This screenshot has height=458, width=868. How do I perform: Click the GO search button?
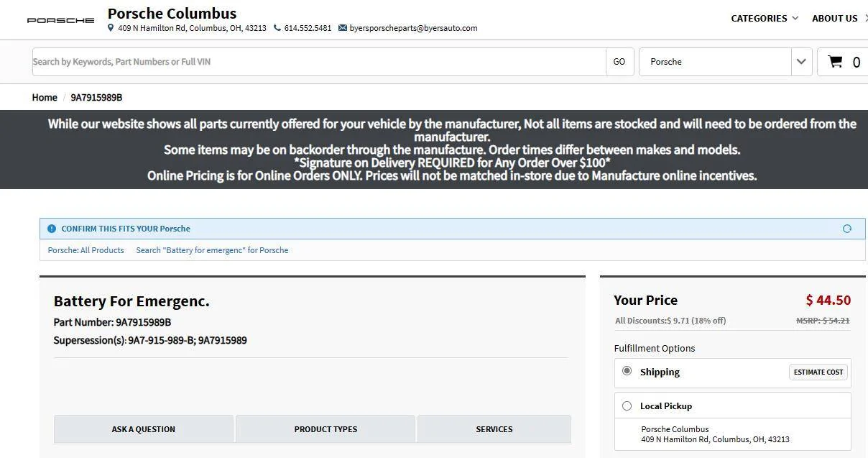pyautogui.click(x=619, y=62)
